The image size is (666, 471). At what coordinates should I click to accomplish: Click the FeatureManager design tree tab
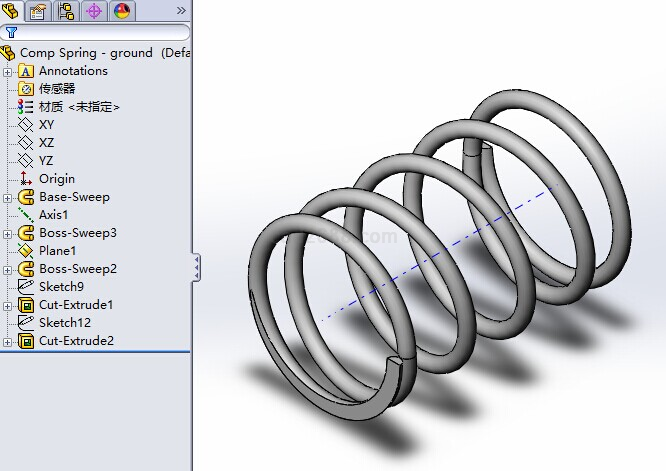point(12,11)
